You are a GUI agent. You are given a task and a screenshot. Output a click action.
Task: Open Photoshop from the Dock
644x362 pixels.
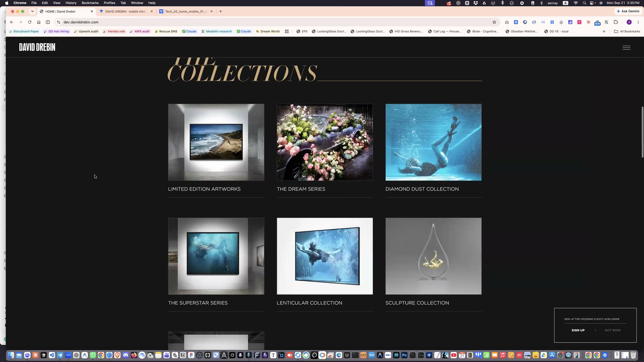coord(404,355)
